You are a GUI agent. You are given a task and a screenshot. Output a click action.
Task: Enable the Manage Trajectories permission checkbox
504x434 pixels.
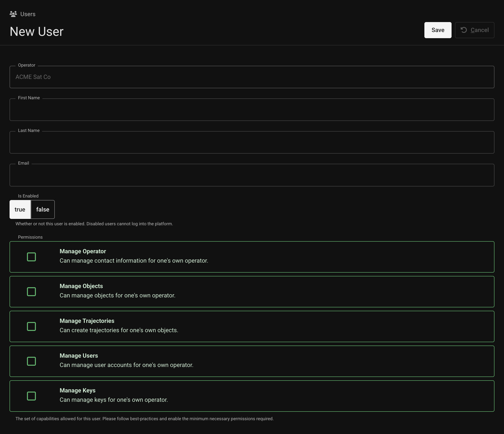(x=31, y=326)
